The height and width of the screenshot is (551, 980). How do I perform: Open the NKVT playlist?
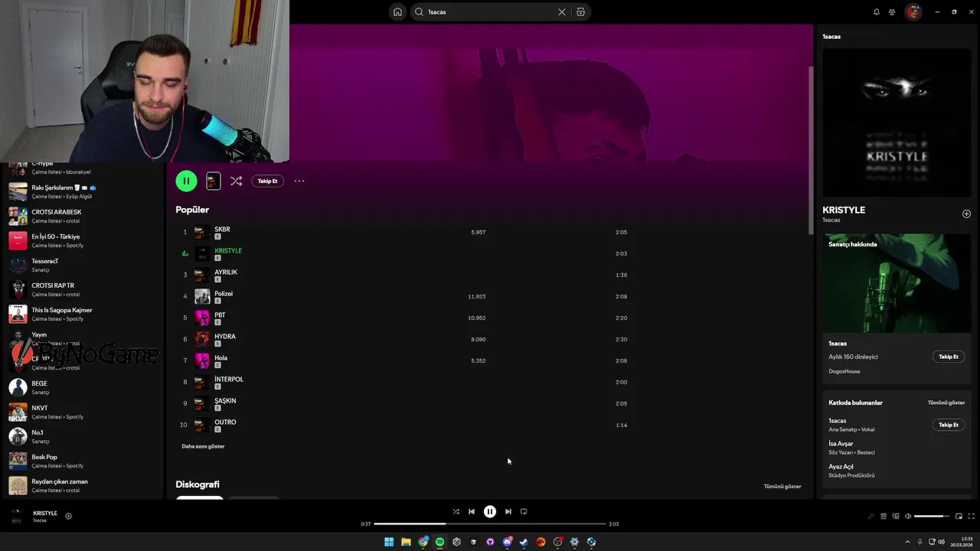point(83,412)
